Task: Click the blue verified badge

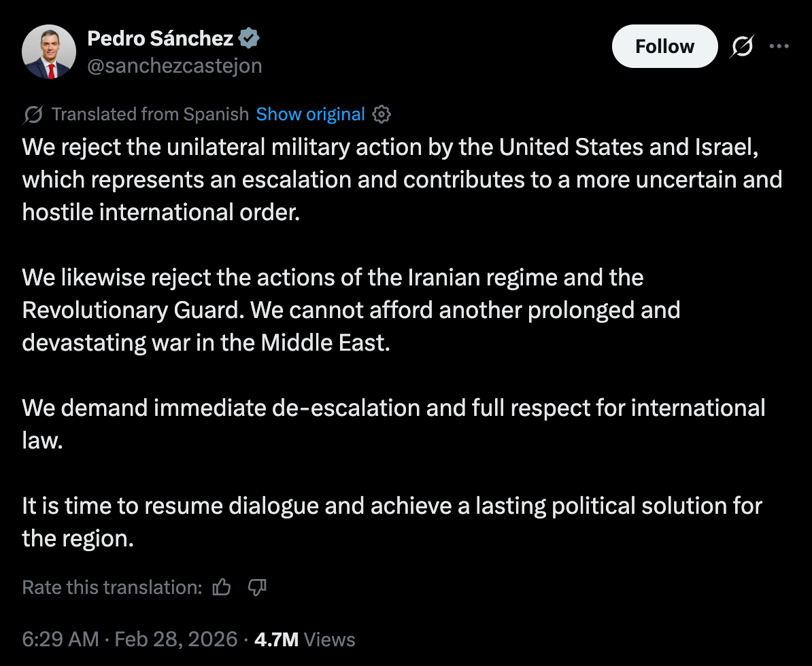Action: (x=250, y=39)
